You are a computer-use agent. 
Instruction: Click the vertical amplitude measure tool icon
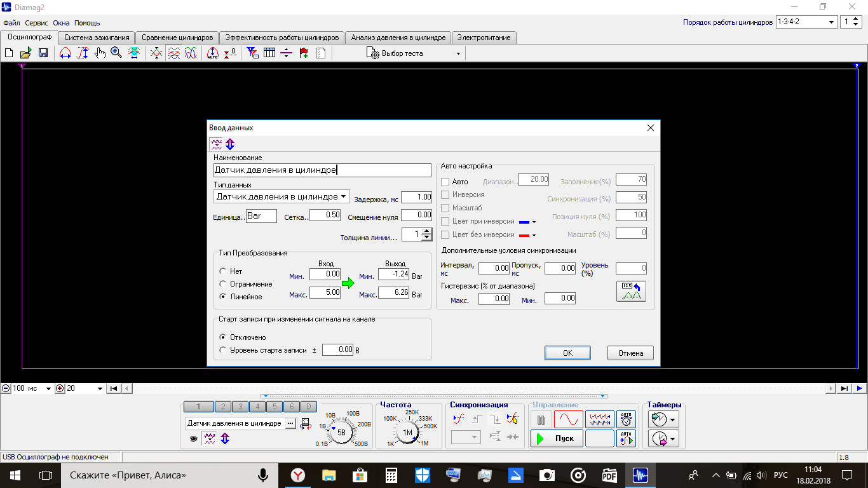pyautogui.click(x=83, y=53)
